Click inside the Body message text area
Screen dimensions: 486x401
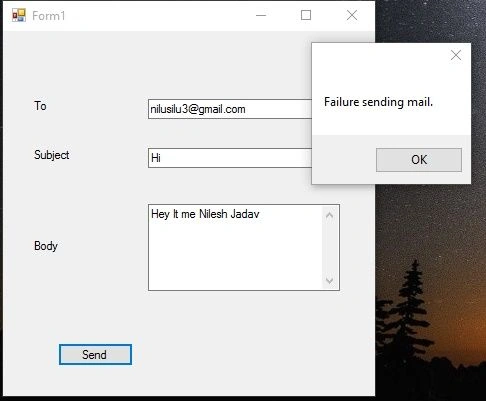(x=235, y=247)
